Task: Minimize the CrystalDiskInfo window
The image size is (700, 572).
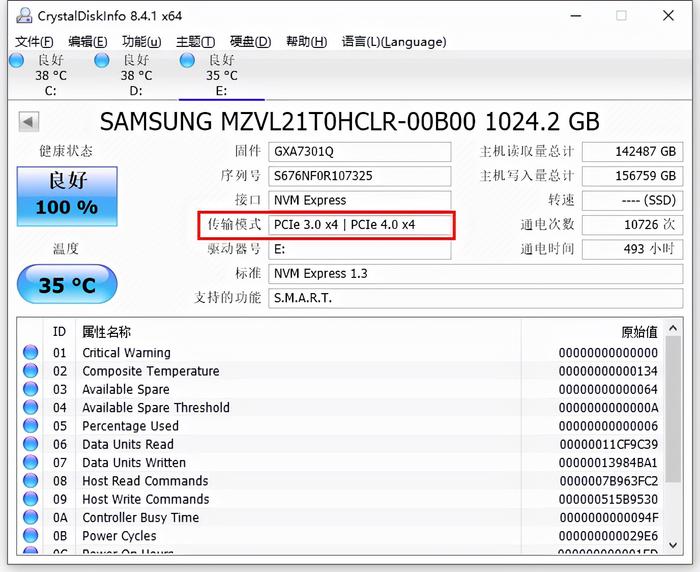Action: [x=576, y=16]
